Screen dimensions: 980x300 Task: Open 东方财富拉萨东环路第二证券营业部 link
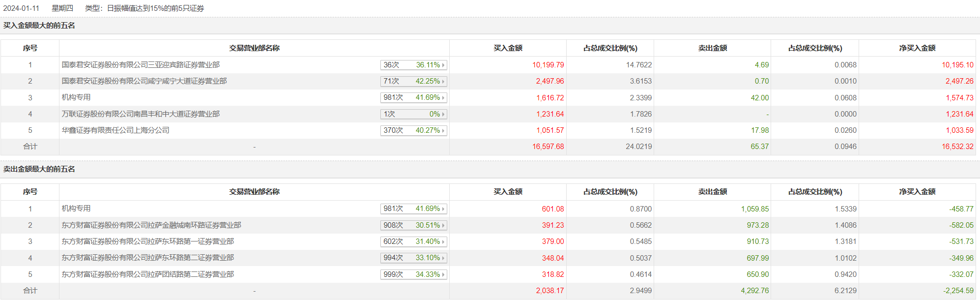click(x=147, y=258)
